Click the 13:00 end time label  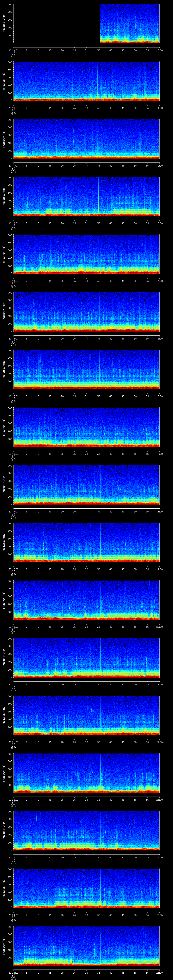click(x=159, y=223)
